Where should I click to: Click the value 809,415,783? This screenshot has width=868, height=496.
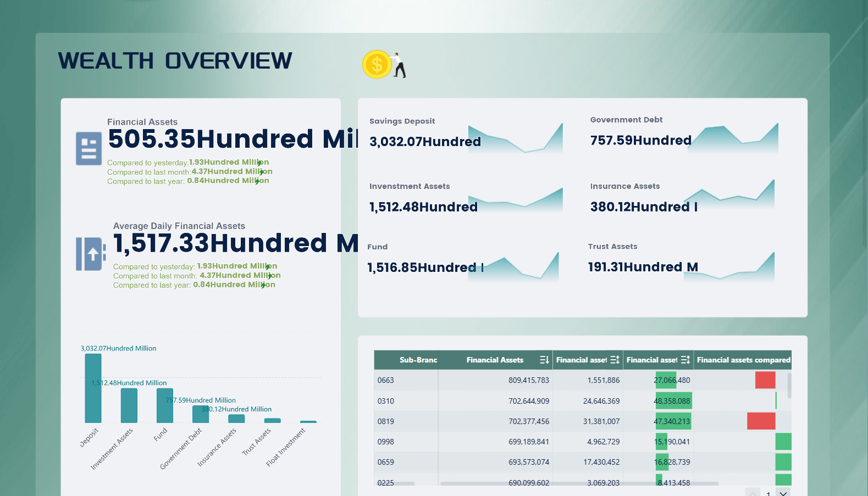(x=529, y=380)
